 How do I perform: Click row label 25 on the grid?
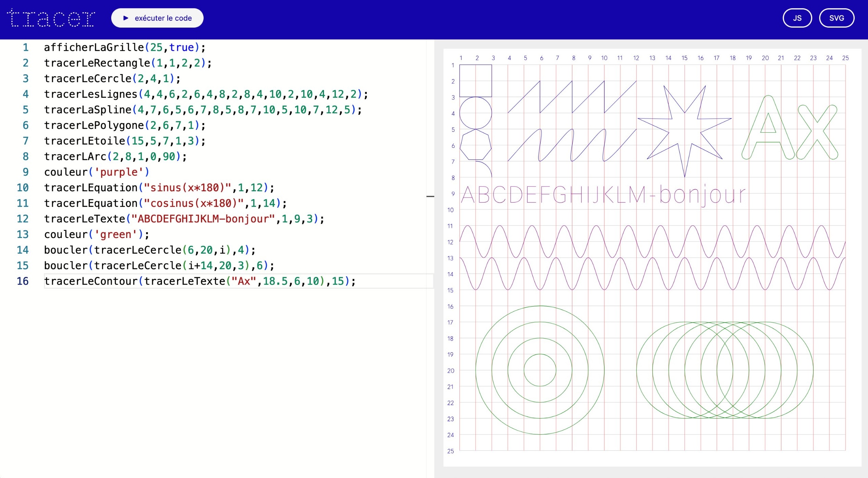(x=451, y=451)
